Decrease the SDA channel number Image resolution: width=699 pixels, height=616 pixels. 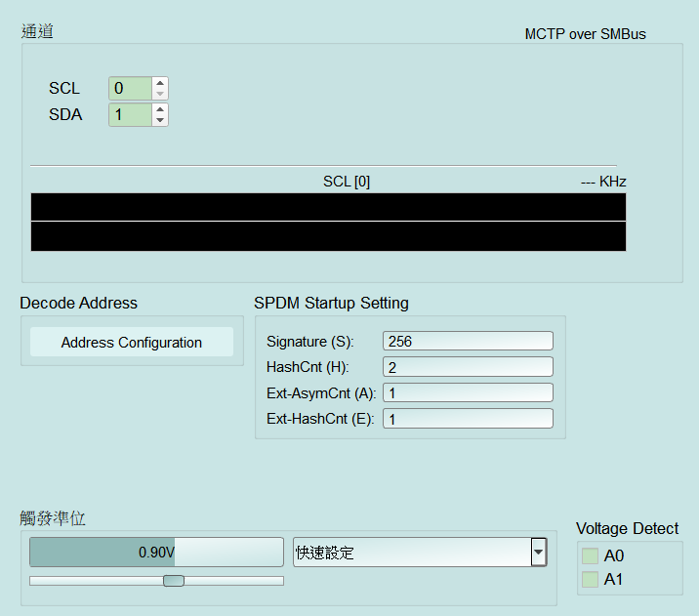coord(160,120)
